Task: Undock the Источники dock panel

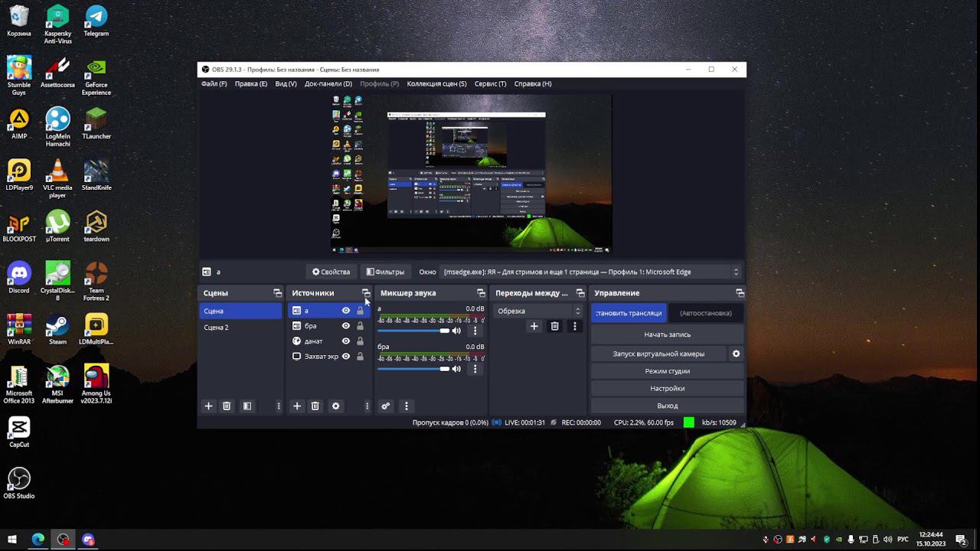Action: (x=366, y=293)
